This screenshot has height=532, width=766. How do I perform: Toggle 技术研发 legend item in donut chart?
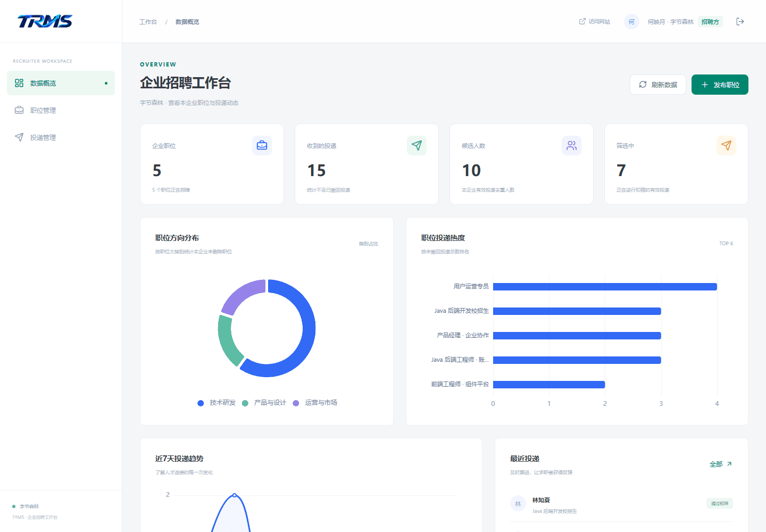click(217, 403)
